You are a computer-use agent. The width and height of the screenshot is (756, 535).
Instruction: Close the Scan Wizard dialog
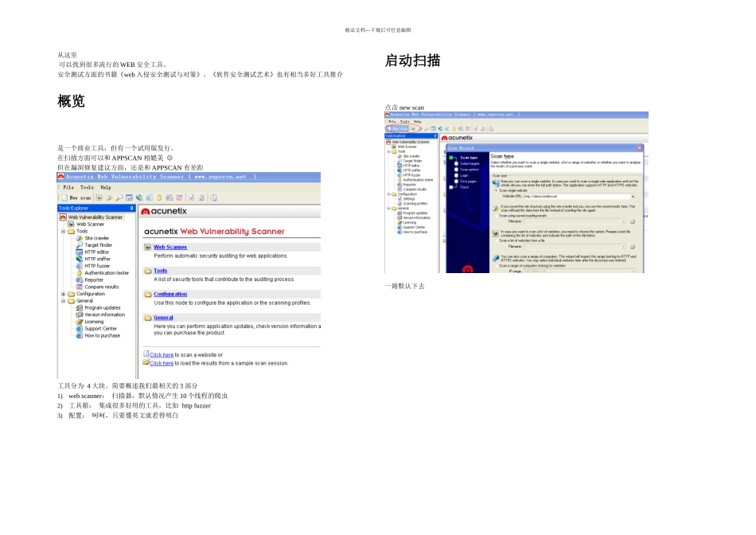pos(639,148)
